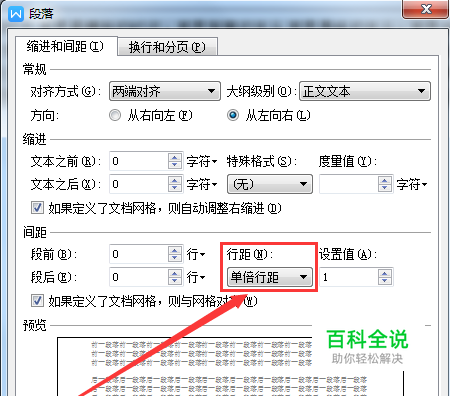Screen dimensions: 450x396
Task: Toggle 自动调整右缩进 checkbox
Action: tap(37, 208)
